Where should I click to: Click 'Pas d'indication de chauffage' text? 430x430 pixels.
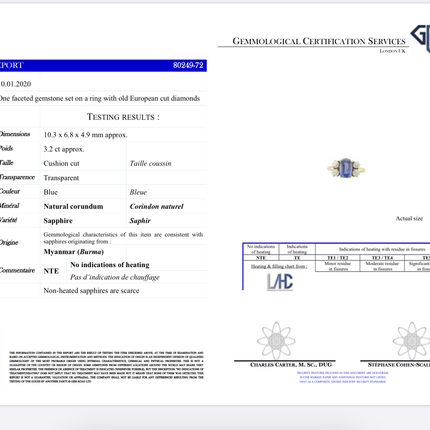(115, 277)
